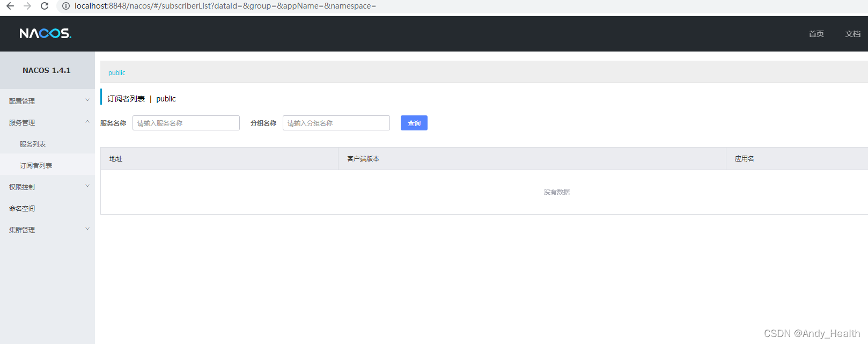Click the 订阅者列表 page title
The width and height of the screenshot is (868, 344).
(x=126, y=99)
